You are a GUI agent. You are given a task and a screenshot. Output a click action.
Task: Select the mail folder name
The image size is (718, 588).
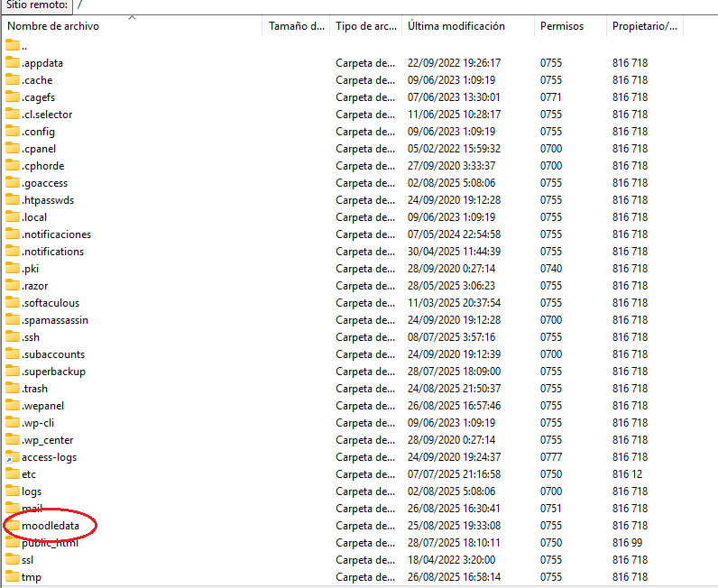[32, 509]
